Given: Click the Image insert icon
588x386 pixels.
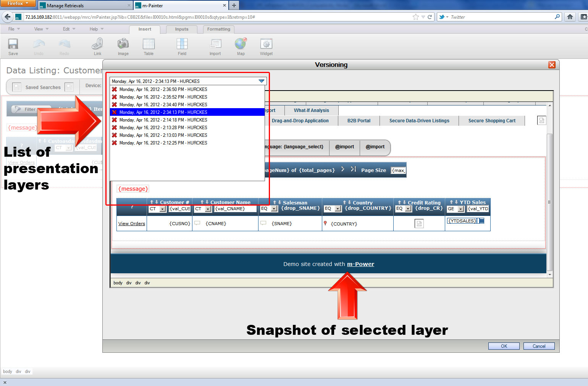Looking at the screenshot, I should 123,44.
